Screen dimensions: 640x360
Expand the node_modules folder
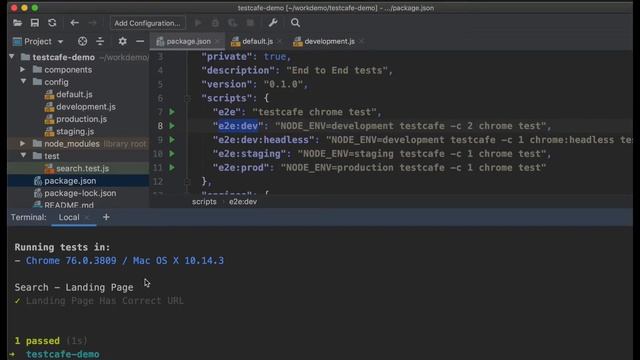[x=23, y=143]
